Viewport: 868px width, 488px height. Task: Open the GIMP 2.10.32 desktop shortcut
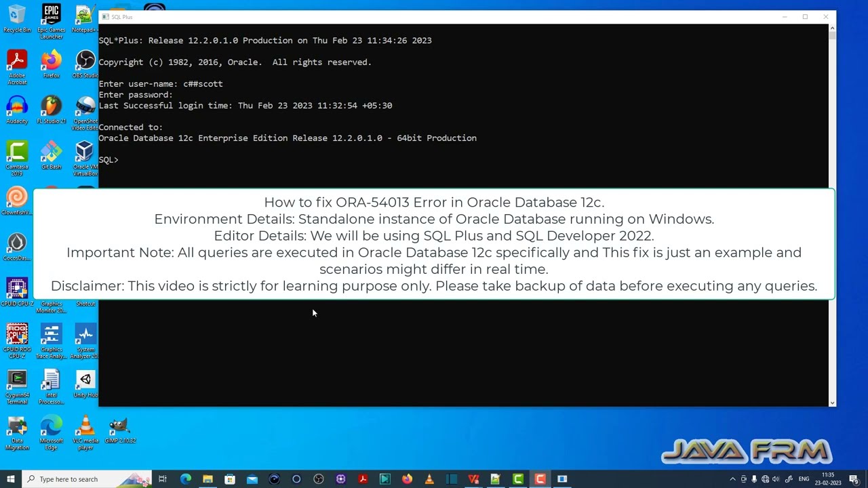120,429
